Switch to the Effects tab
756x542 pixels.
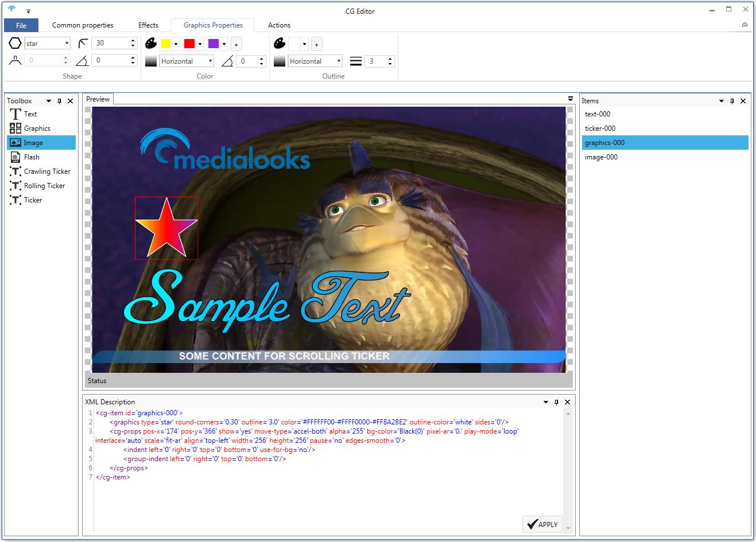tap(148, 25)
